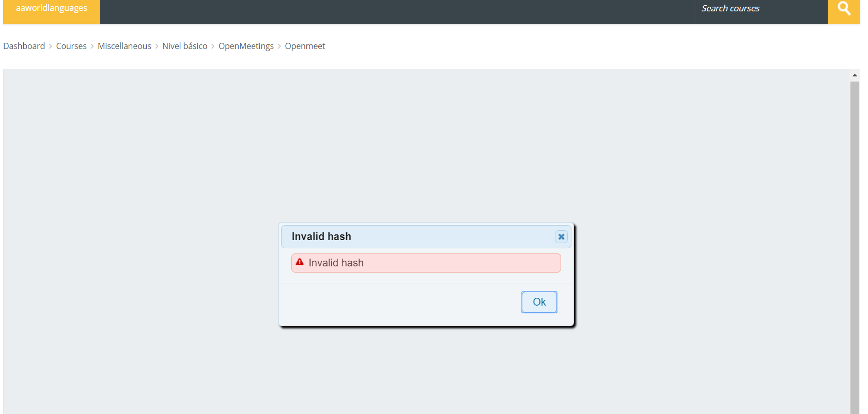Go to Dashboard breadcrumb link

tap(24, 46)
